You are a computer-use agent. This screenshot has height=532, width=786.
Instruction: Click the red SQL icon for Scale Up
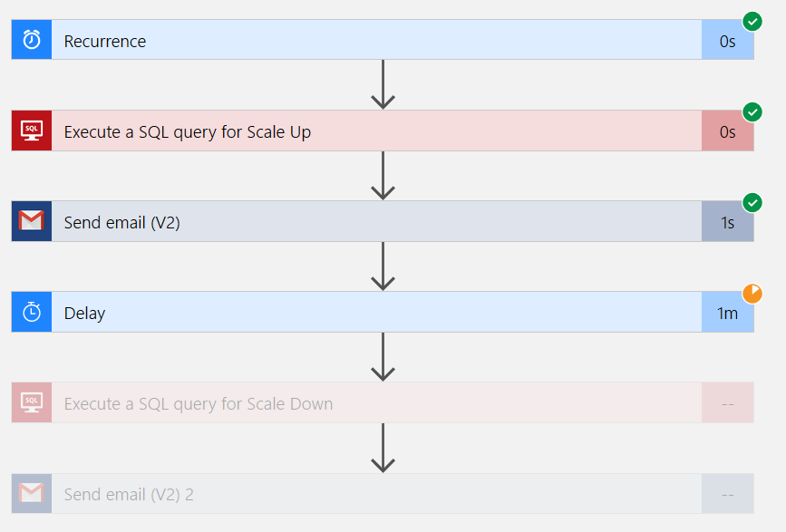tap(32, 131)
